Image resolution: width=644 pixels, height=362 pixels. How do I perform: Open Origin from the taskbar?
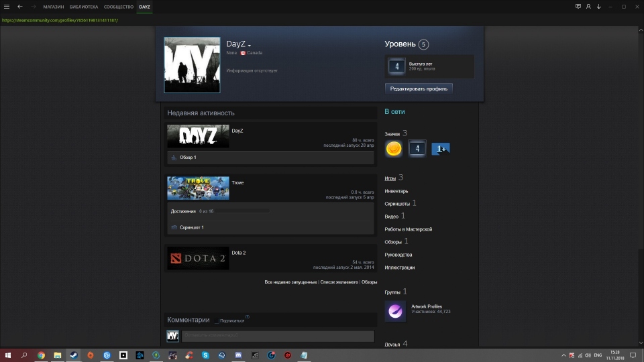(x=91, y=355)
